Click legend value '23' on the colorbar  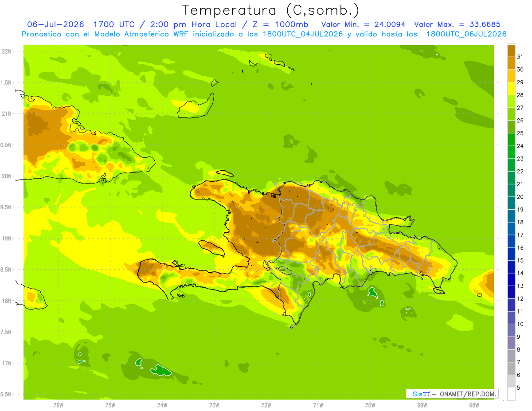(520, 159)
